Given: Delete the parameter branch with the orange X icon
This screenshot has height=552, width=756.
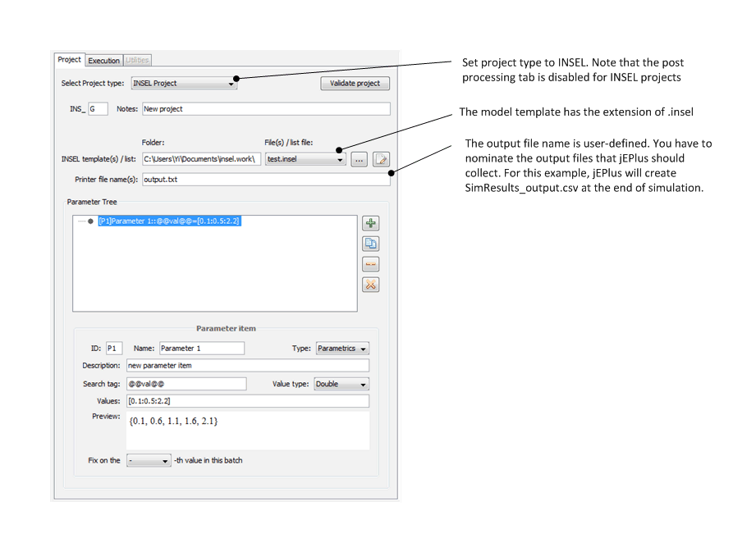Looking at the screenshot, I should [x=370, y=285].
